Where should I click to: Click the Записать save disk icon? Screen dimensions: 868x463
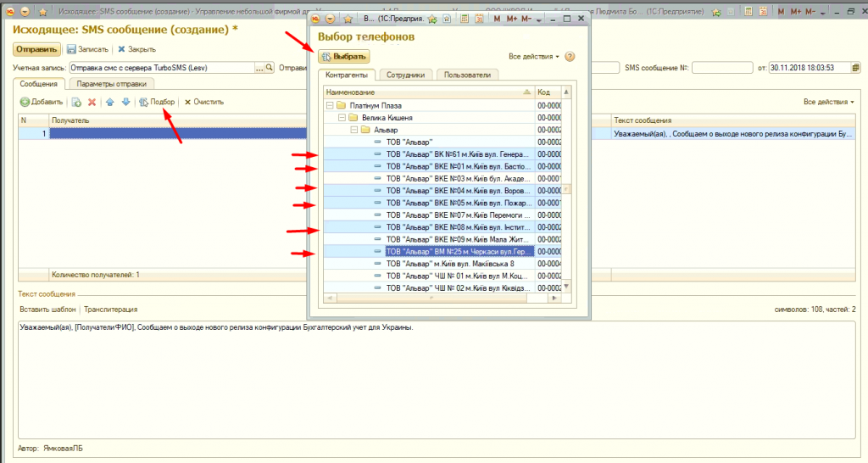[71, 49]
